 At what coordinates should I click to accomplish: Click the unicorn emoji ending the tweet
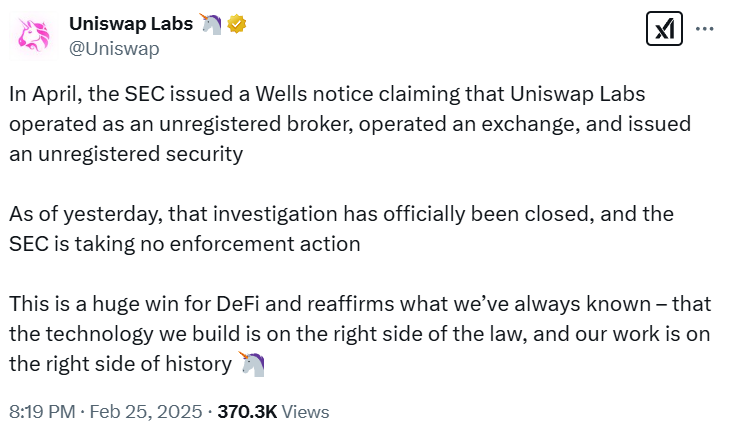pyautogui.click(x=253, y=364)
